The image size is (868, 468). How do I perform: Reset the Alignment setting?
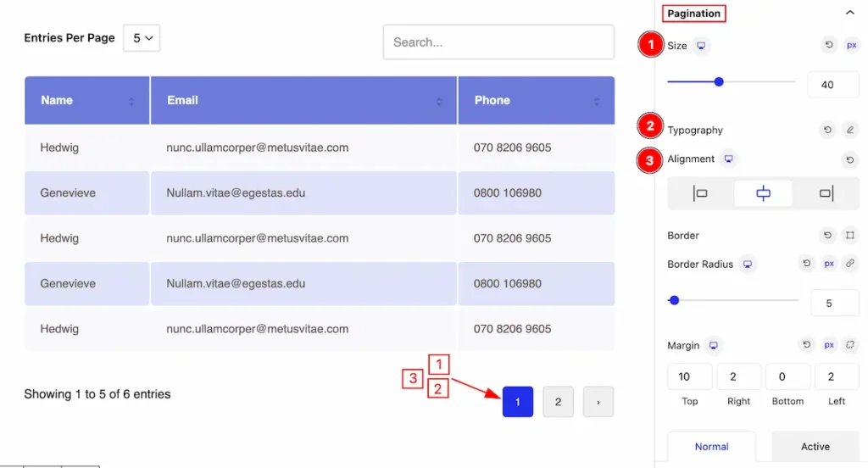pyautogui.click(x=849, y=159)
